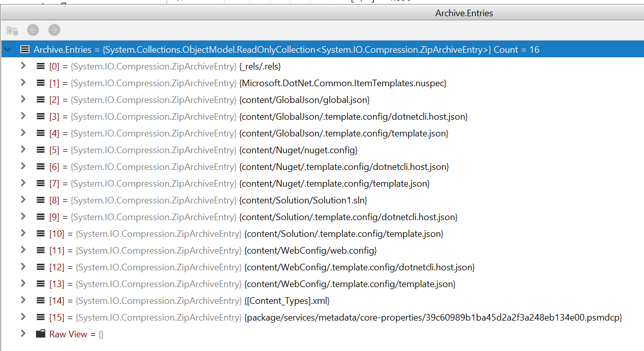Select {Microsoft.DotNet.Common.ItemTemplates.nuspec} value
Viewport: 644px width, 351px height.
click(342, 83)
